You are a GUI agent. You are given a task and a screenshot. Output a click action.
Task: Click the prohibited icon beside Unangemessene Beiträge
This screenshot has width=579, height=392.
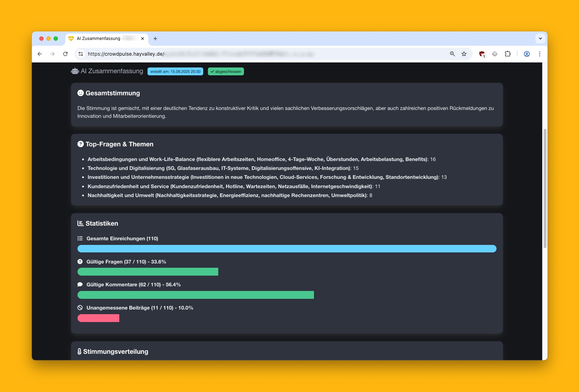[80, 308]
